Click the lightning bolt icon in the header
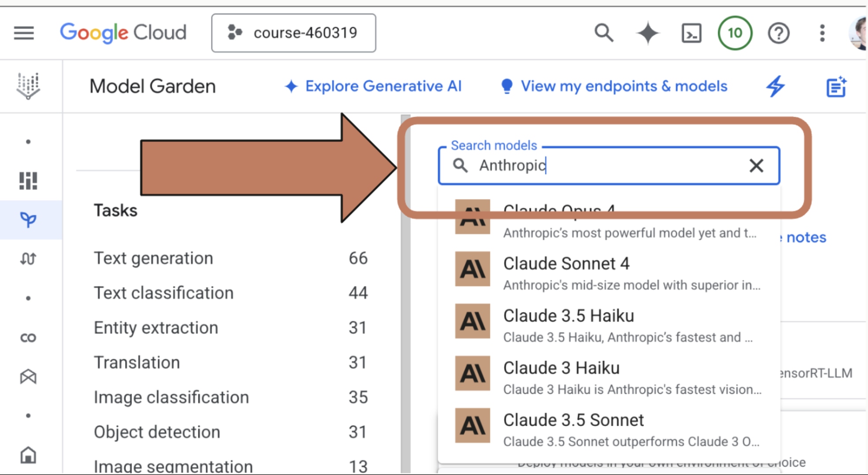This screenshot has height=475, width=868. [775, 86]
